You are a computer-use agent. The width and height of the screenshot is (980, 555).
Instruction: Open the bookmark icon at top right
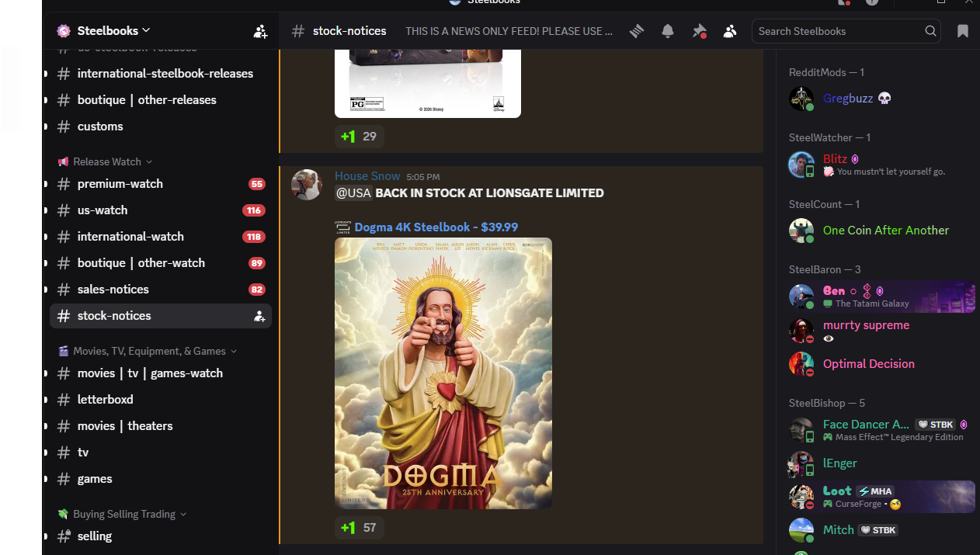[963, 31]
